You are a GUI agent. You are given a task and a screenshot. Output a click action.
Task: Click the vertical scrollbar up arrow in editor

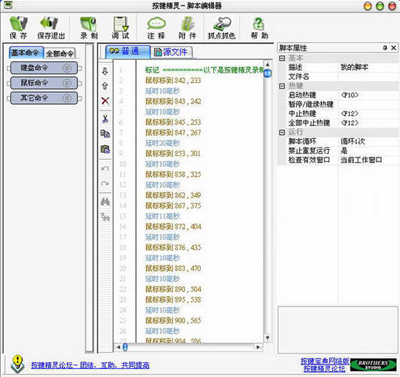coord(267,64)
